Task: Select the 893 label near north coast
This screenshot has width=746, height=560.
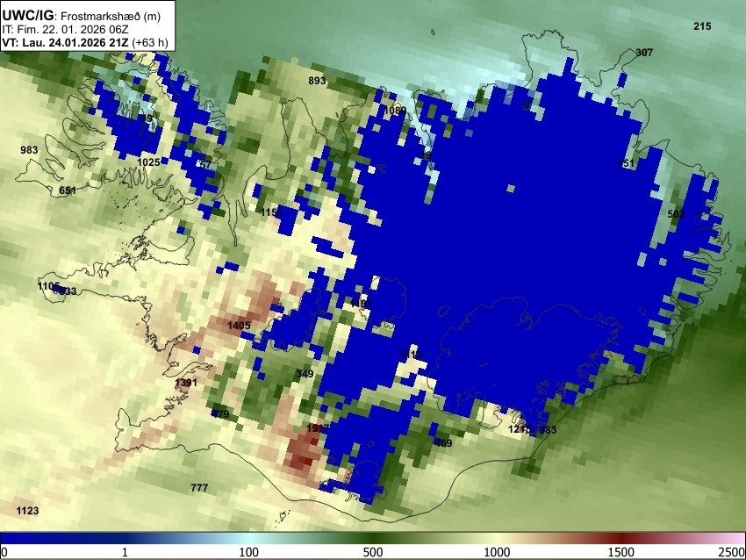Action: point(317,81)
